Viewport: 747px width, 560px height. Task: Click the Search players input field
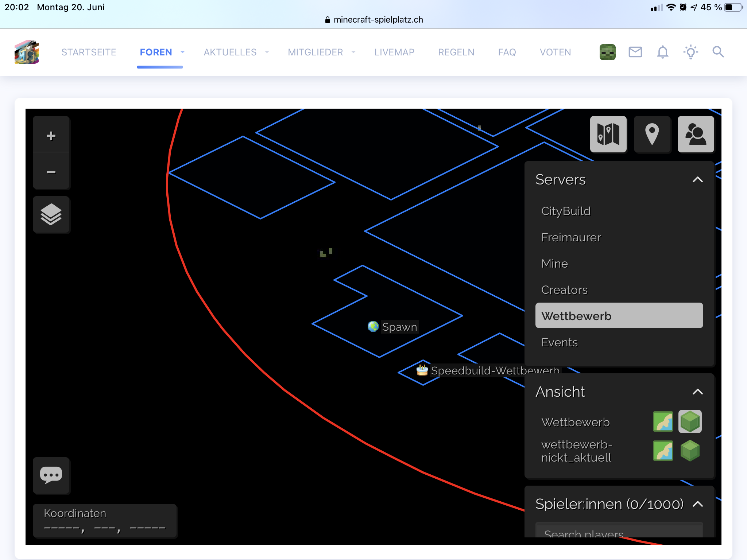619,532
